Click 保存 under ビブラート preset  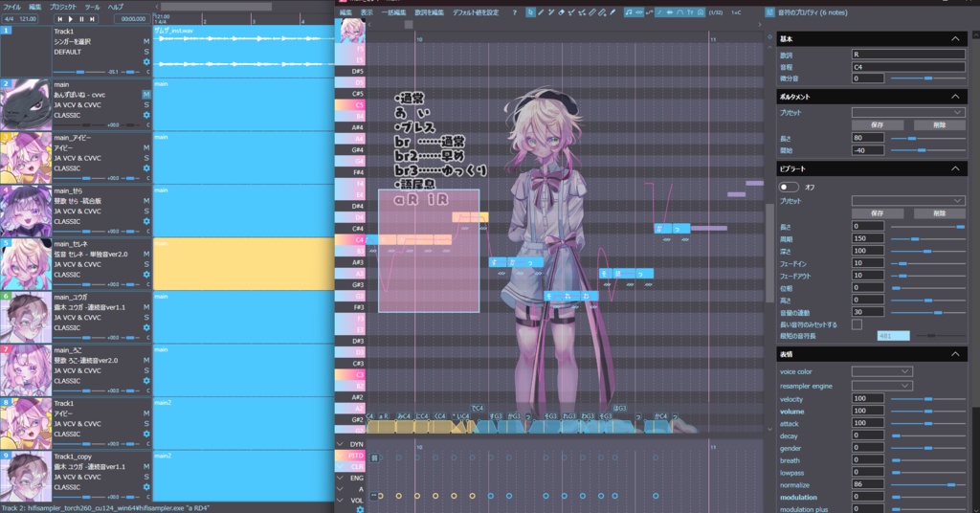pyautogui.click(x=877, y=213)
